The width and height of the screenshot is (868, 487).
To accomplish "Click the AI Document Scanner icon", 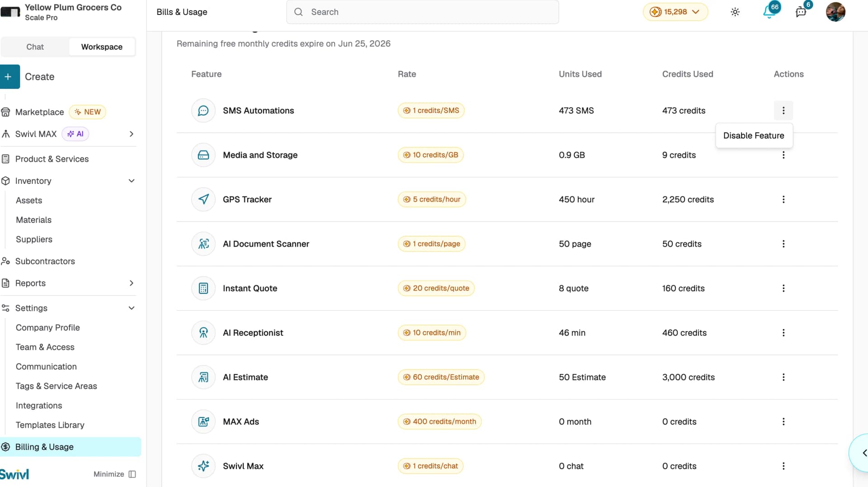I will (x=203, y=244).
